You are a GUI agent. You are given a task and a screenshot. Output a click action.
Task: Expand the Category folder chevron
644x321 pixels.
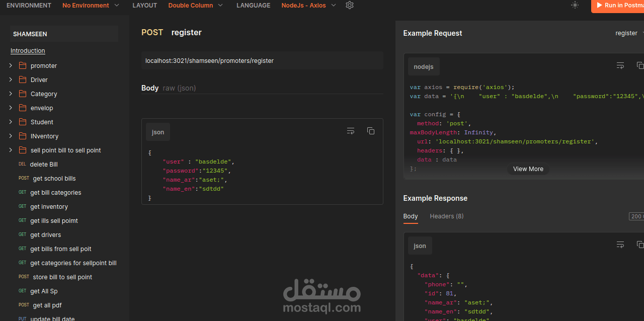click(11, 94)
